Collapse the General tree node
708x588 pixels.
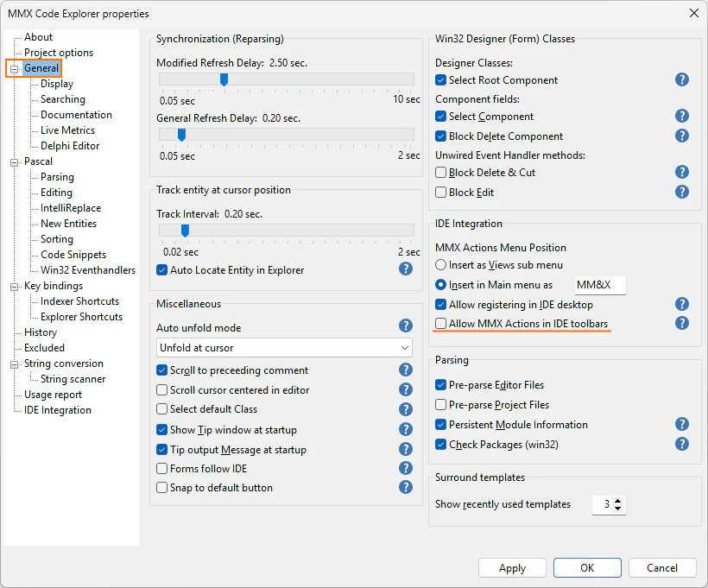click(15, 69)
